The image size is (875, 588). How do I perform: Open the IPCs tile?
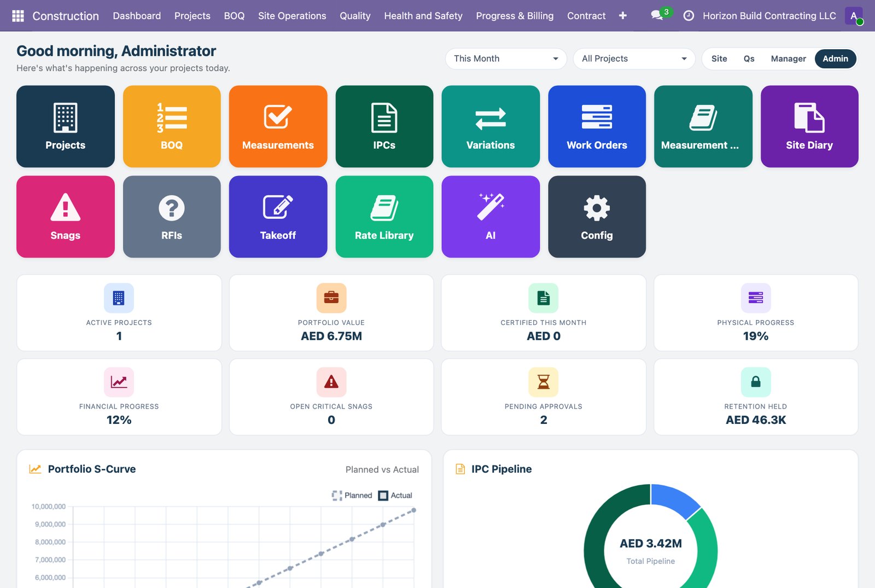tap(384, 126)
